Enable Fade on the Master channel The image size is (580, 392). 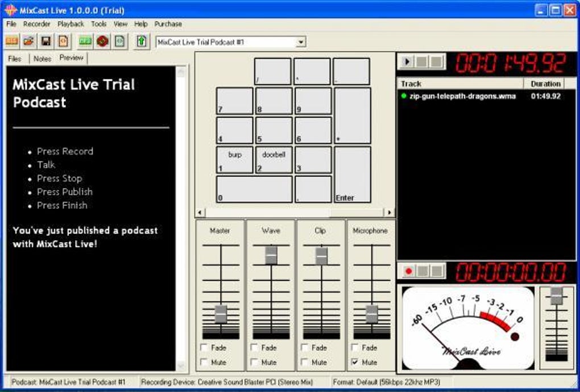pyautogui.click(x=204, y=347)
